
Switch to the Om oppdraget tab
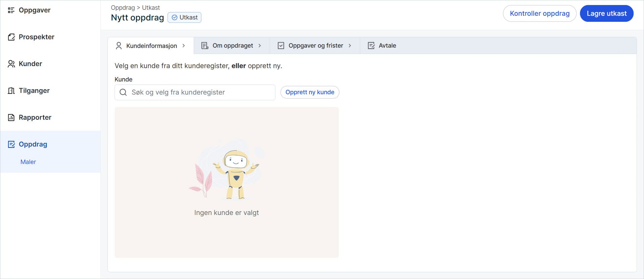coord(232,46)
